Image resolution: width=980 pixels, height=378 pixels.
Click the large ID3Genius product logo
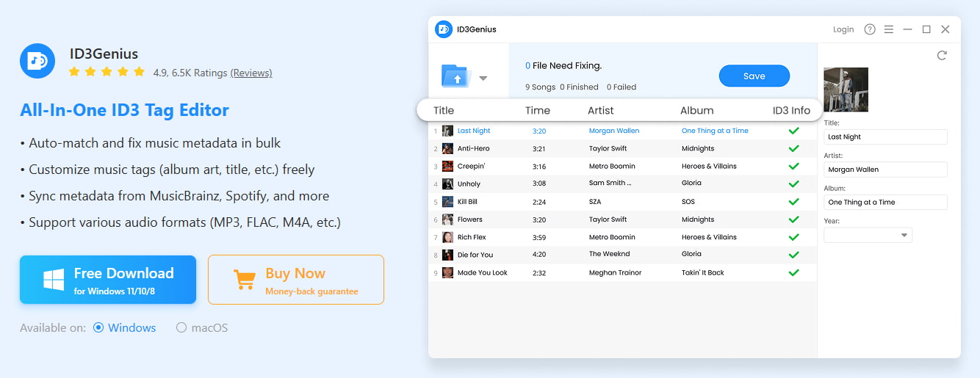tap(37, 61)
